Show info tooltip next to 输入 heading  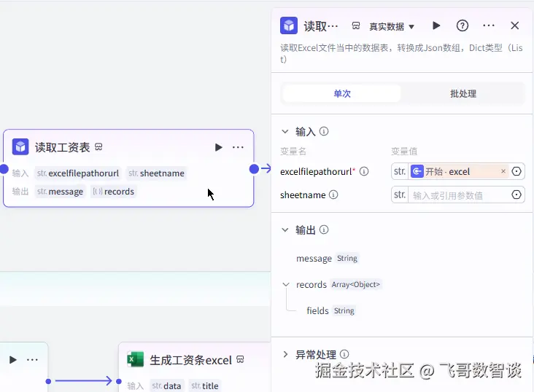tap(324, 131)
